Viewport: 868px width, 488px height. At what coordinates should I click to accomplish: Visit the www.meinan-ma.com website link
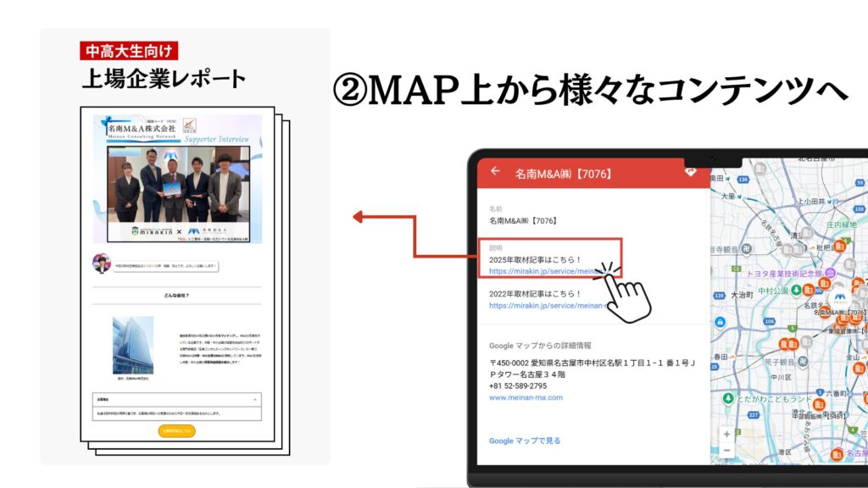coord(526,397)
